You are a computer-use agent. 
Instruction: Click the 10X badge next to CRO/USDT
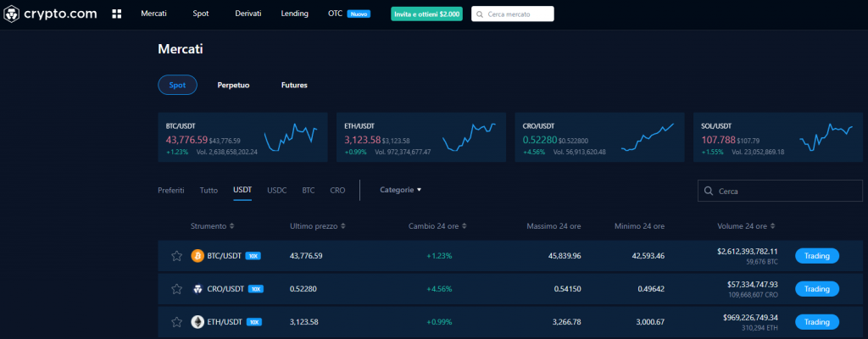(x=255, y=289)
